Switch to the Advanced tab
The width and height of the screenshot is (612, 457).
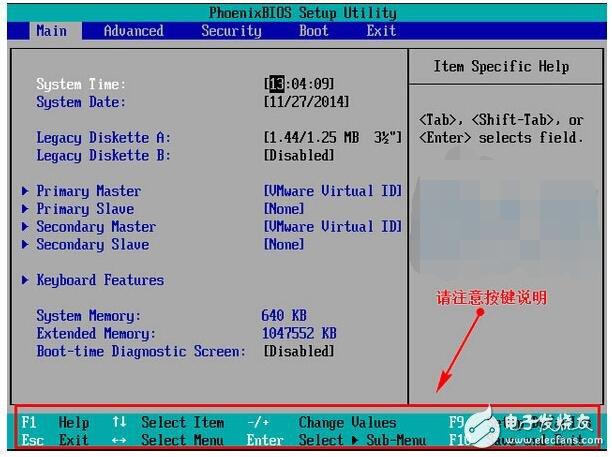pos(133,31)
